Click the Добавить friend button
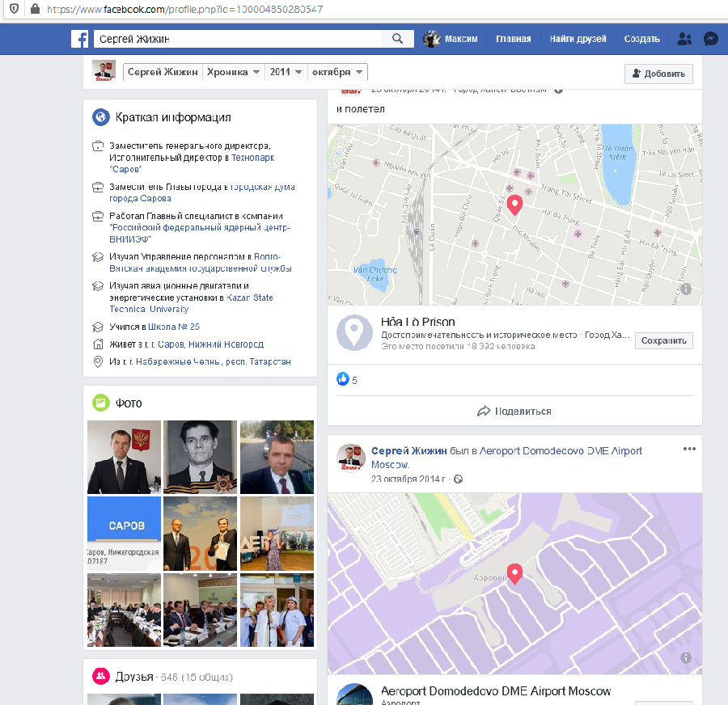This screenshot has width=728, height=705. [x=658, y=74]
